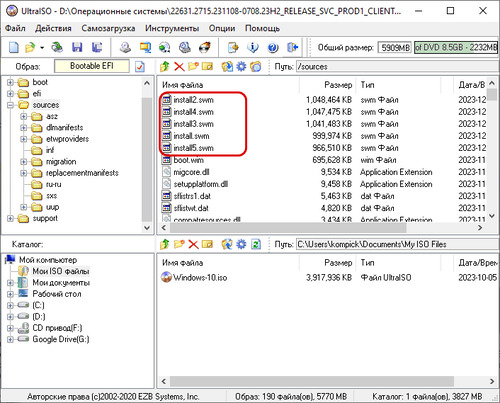Expand the (D:) drive node

click(10, 316)
